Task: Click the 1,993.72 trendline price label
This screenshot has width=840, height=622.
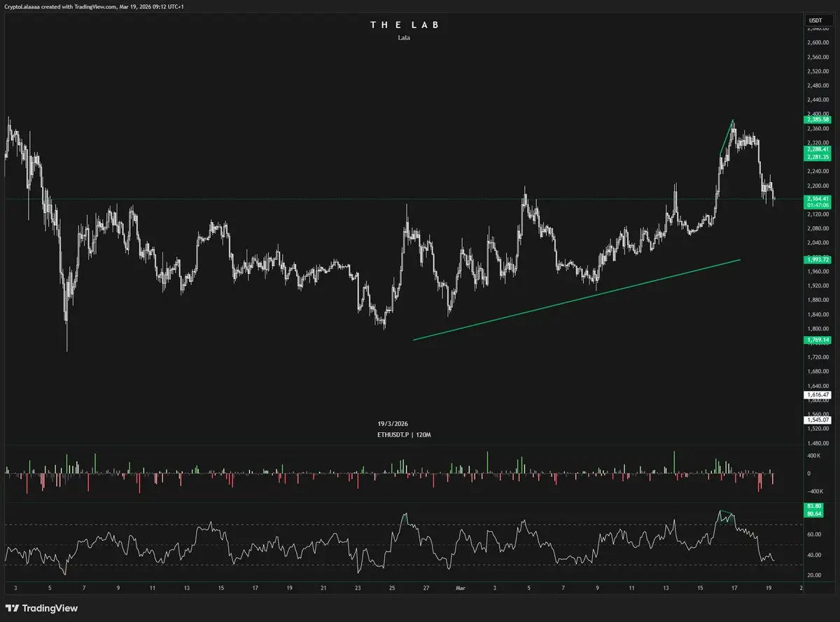Action: 818,259
